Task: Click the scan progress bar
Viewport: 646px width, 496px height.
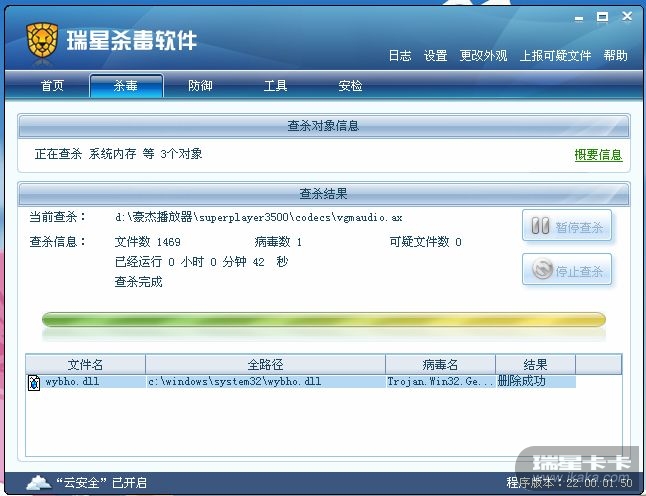Action: click(x=324, y=320)
